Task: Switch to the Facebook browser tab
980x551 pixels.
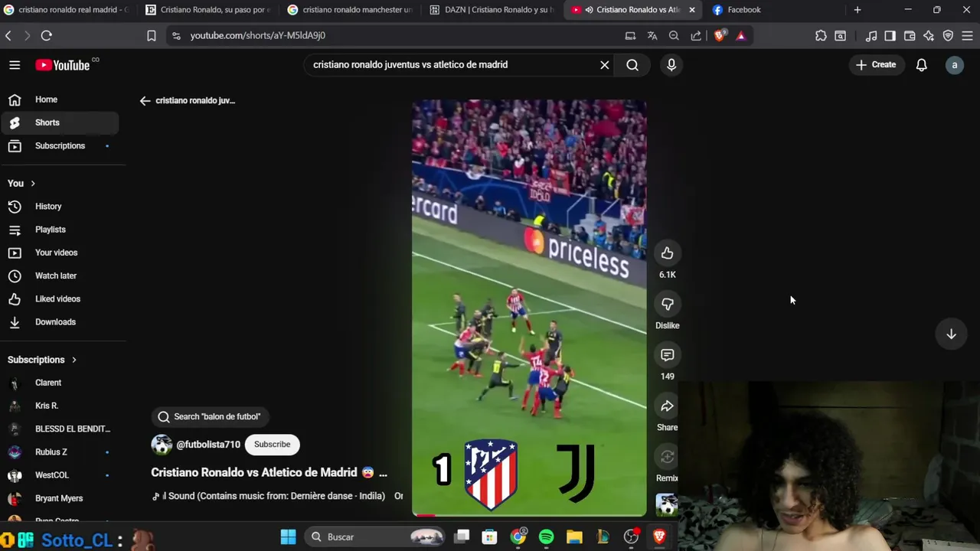Action: tap(773, 10)
